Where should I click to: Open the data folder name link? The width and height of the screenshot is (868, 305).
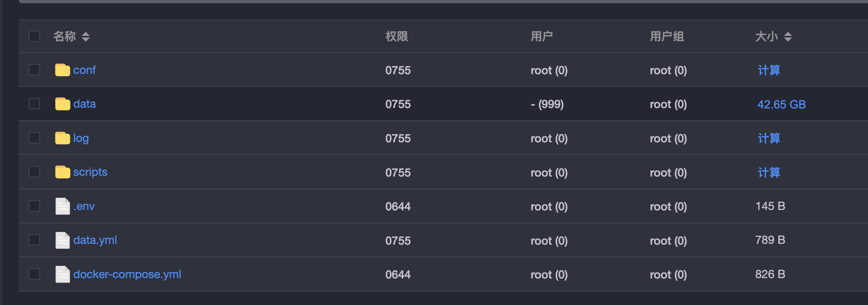coord(85,104)
